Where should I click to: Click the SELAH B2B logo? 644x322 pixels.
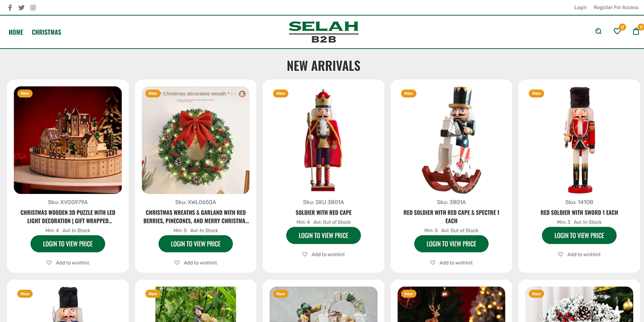pos(324,32)
